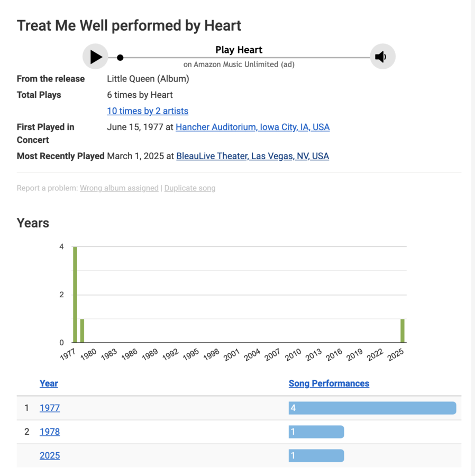
Task: Open the 1977 year link
Action: point(50,408)
